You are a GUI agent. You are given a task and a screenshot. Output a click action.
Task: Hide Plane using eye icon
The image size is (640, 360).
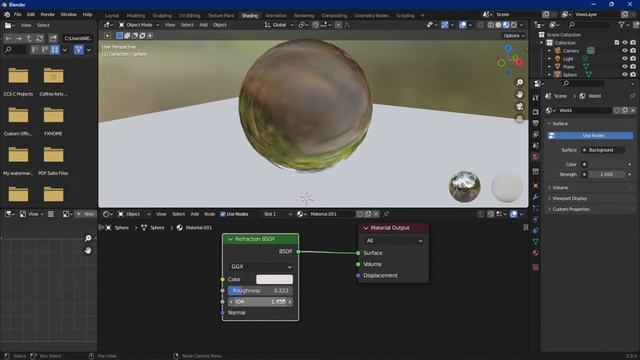[624, 67]
